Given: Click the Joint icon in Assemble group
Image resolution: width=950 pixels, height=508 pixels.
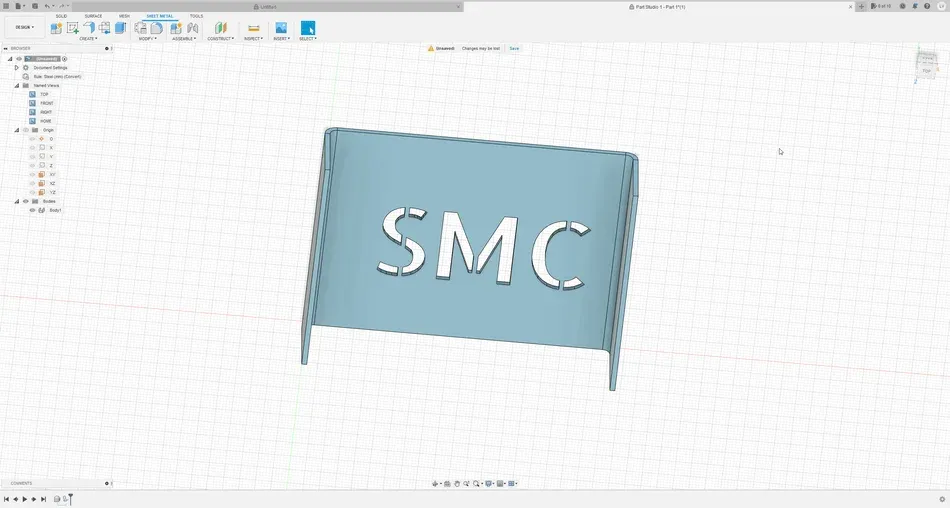Looking at the screenshot, I should point(193,28).
